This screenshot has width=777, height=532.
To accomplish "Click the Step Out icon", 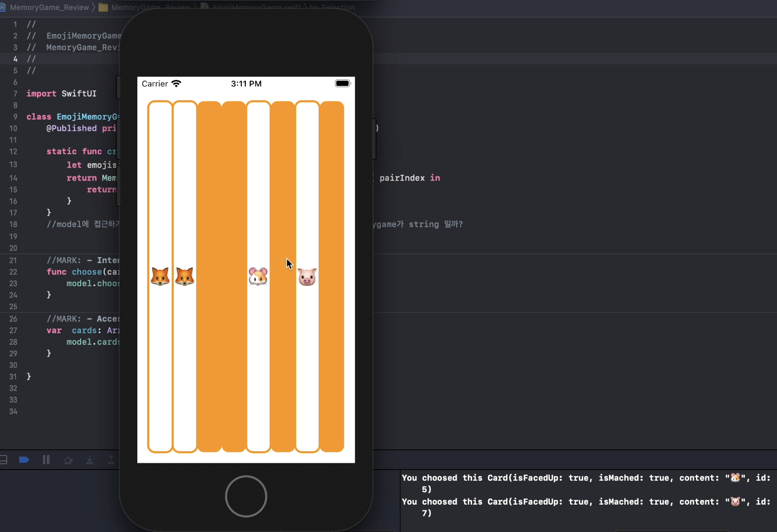I will pyautogui.click(x=111, y=459).
